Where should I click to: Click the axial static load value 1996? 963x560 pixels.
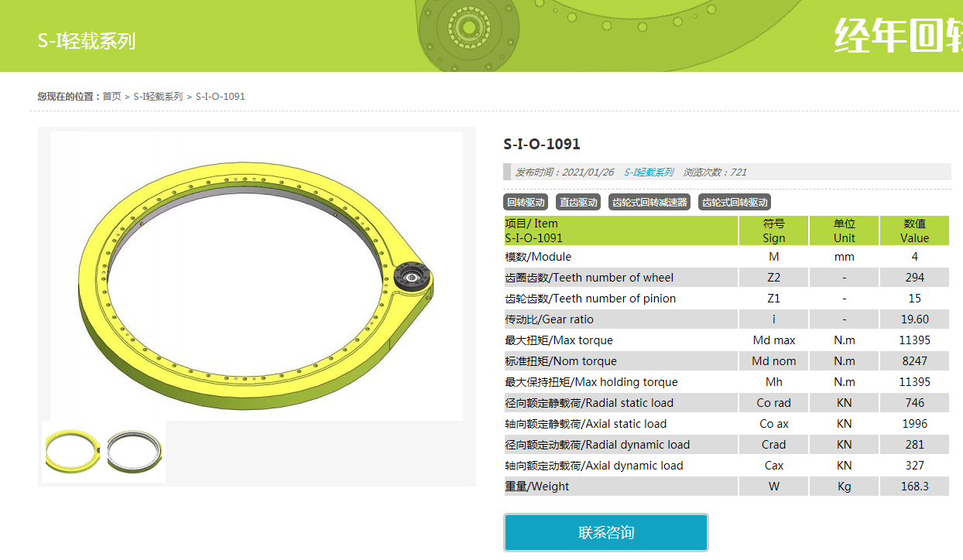(915, 424)
